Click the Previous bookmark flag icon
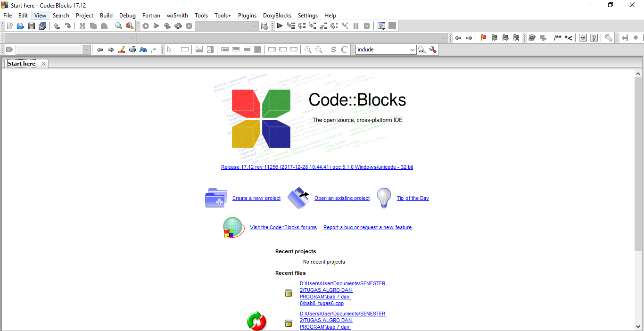The width and height of the screenshot is (644, 331). (494, 38)
